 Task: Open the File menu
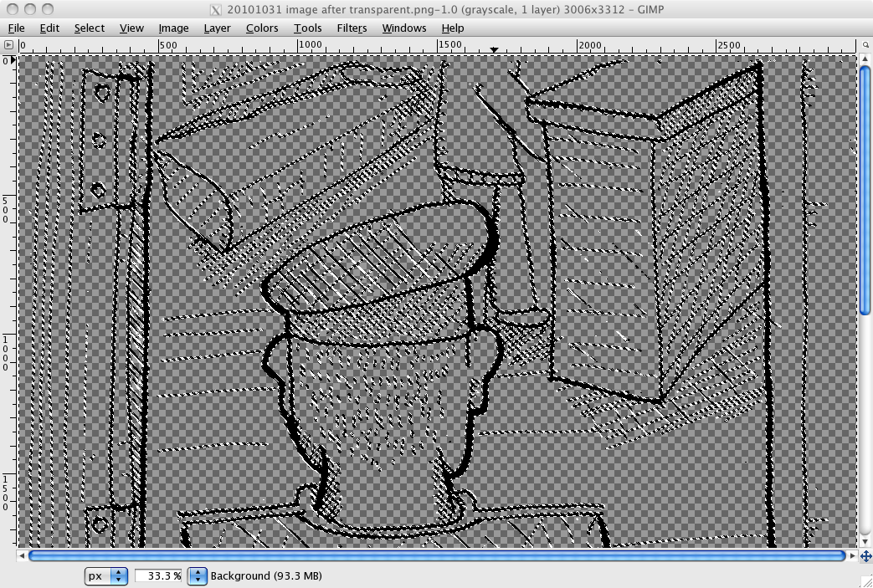point(16,28)
